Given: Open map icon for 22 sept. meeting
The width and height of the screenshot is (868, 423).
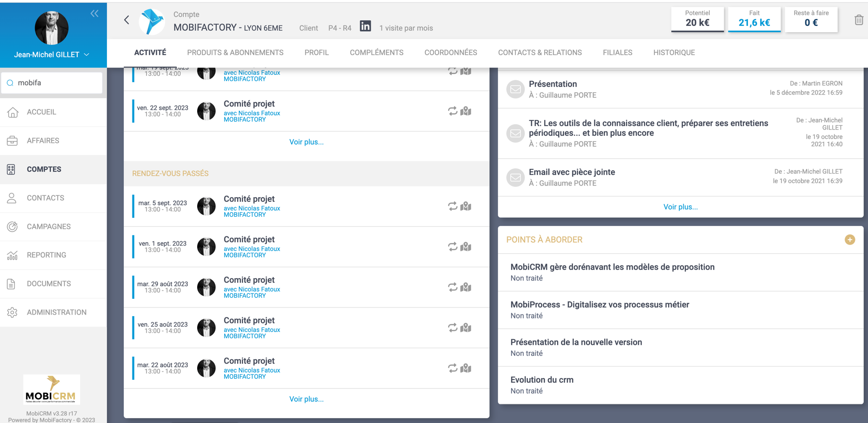Looking at the screenshot, I should click(x=466, y=111).
